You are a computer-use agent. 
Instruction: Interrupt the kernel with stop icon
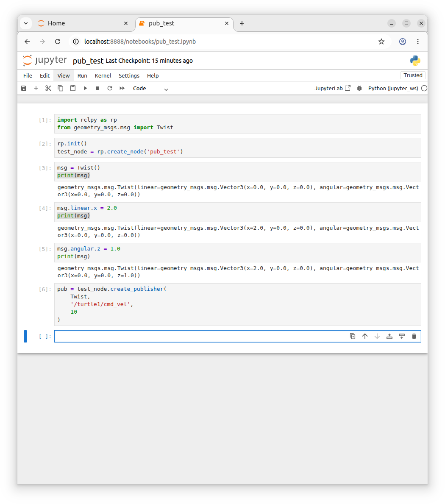(97, 88)
